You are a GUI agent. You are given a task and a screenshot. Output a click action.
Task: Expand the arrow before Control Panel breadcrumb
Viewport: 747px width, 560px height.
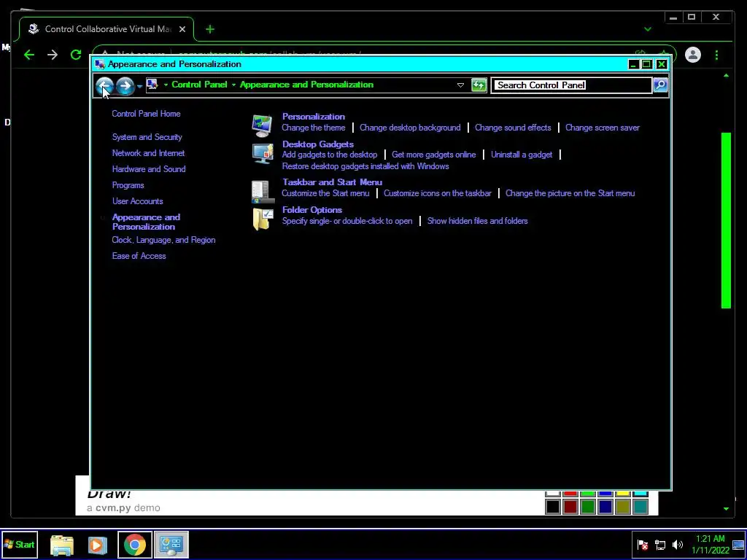[166, 85]
